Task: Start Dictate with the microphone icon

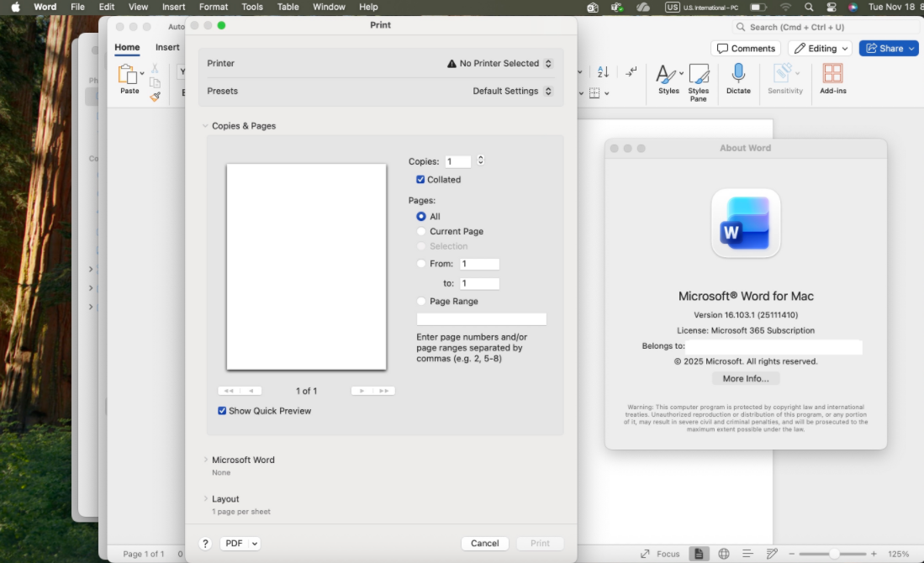Action: (x=738, y=74)
